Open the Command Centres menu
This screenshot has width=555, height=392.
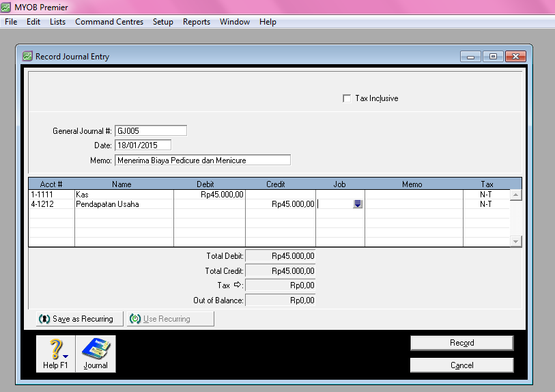click(x=109, y=22)
